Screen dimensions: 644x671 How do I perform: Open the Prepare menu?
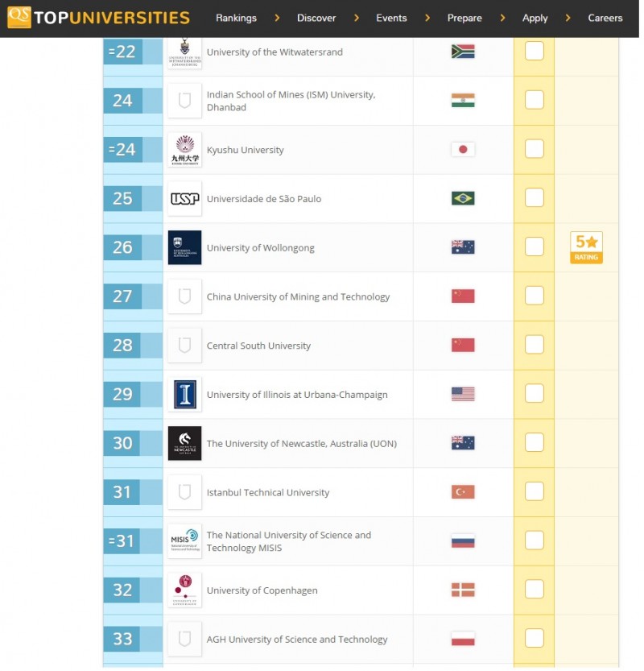(x=464, y=18)
